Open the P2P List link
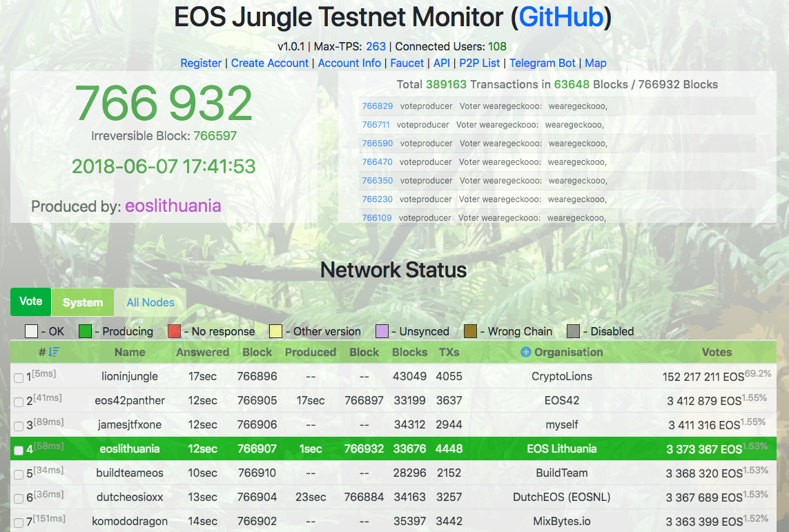 tap(480, 63)
